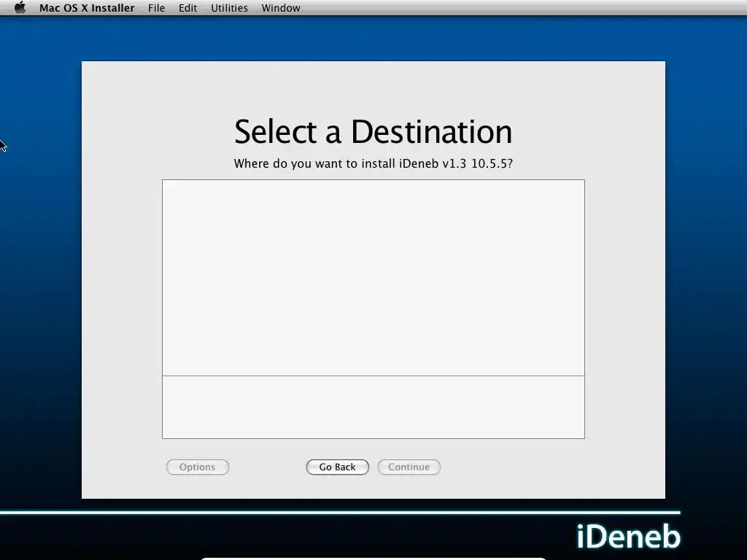Open the Apple menu

pos(20,8)
